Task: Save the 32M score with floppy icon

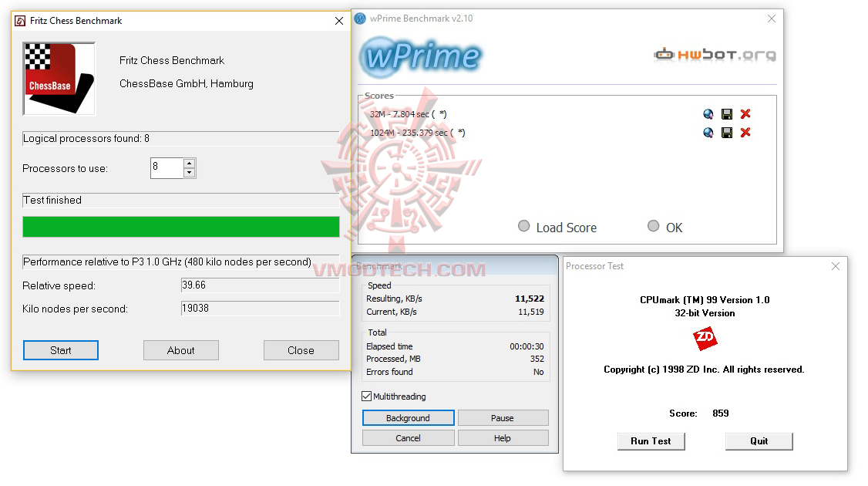Action: [727, 114]
